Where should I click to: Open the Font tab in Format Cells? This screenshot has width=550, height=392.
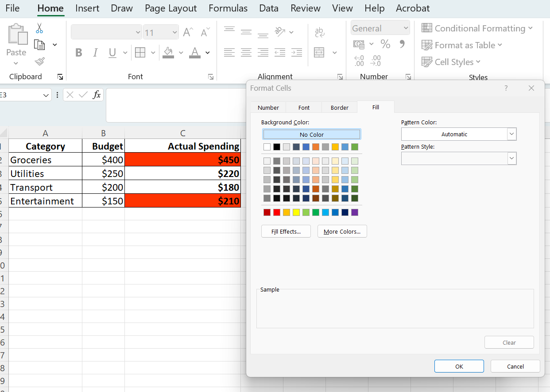pos(304,108)
